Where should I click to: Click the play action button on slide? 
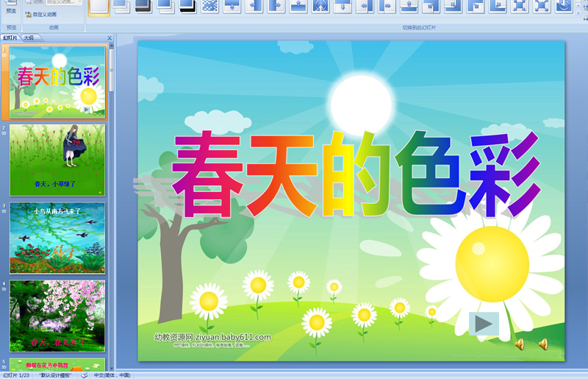coord(484,324)
